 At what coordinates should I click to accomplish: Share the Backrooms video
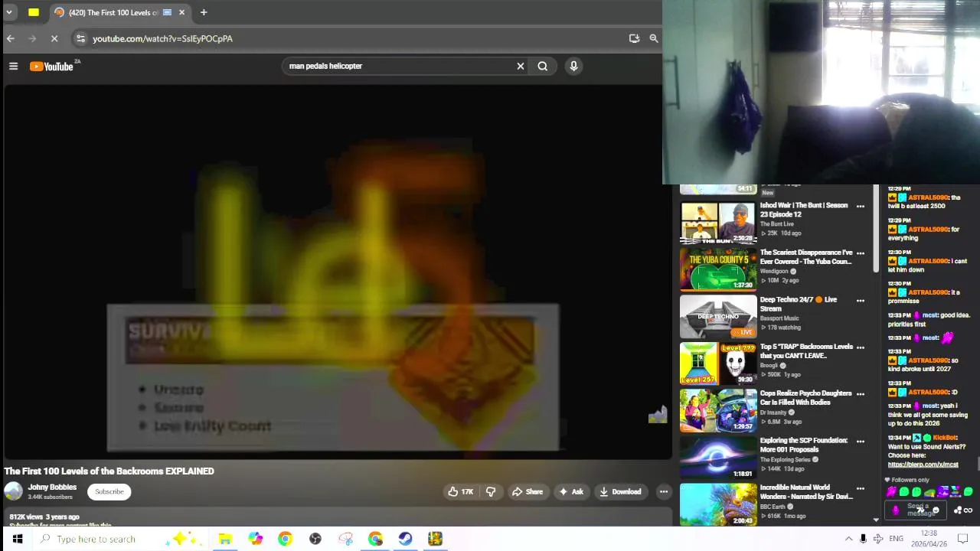click(x=528, y=492)
